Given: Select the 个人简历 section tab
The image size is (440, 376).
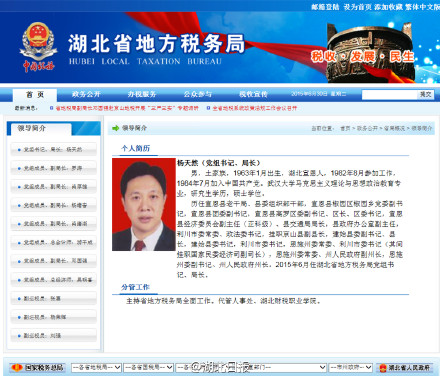Looking at the screenshot, I should tap(135, 148).
